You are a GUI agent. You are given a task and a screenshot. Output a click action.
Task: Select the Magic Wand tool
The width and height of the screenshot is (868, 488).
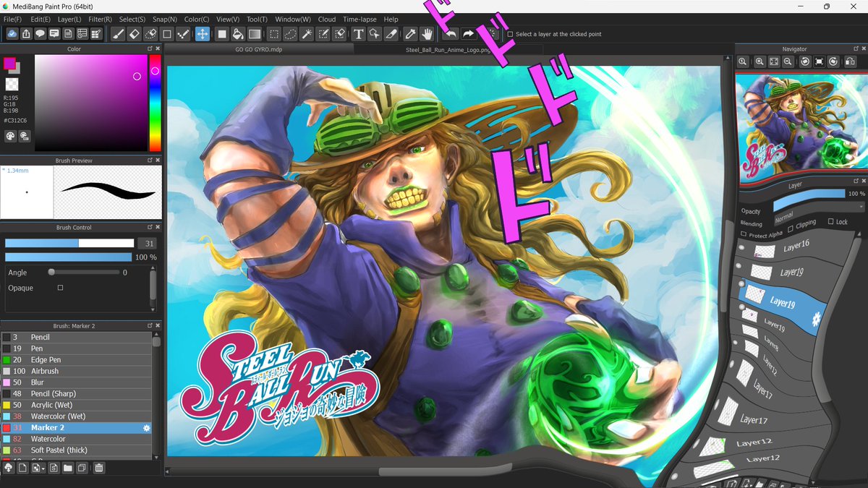pyautogui.click(x=307, y=34)
